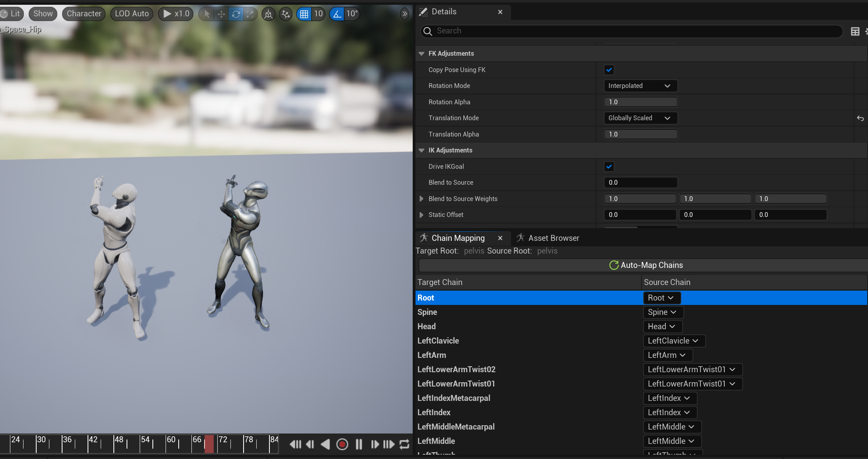Activate the rotate gizmo tool

[236, 14]
